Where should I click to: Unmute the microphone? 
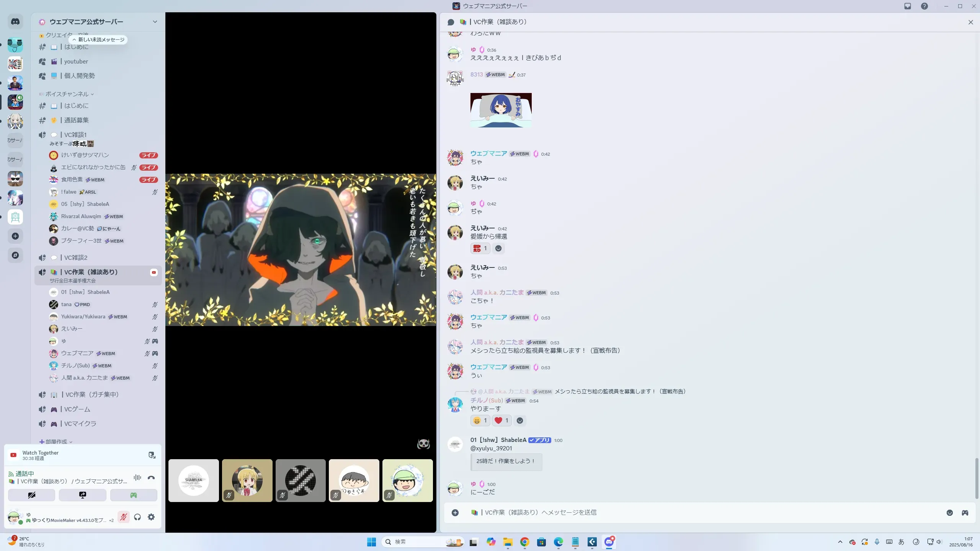coord(123,517)
